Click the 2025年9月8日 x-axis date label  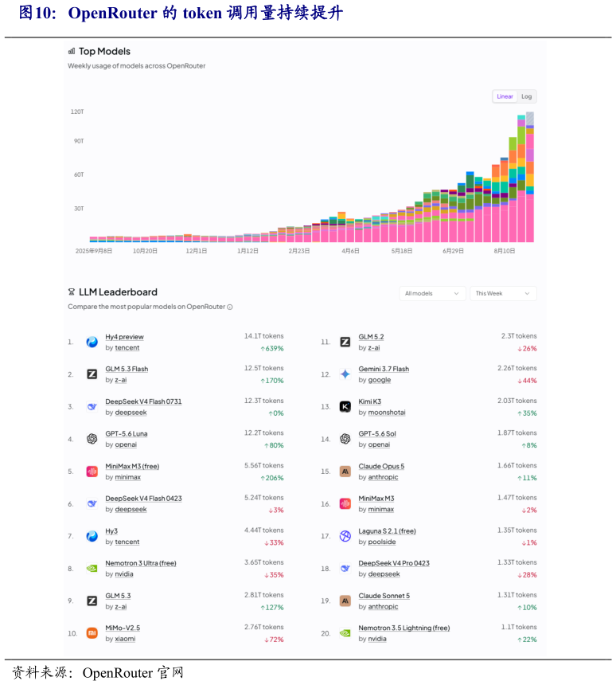[94, 251]
